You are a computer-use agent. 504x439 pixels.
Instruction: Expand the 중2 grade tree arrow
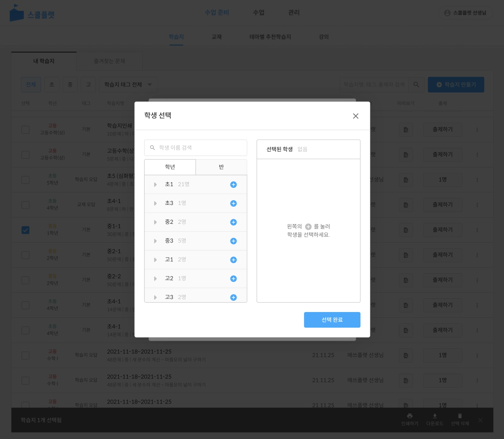[x=155, y=222]
